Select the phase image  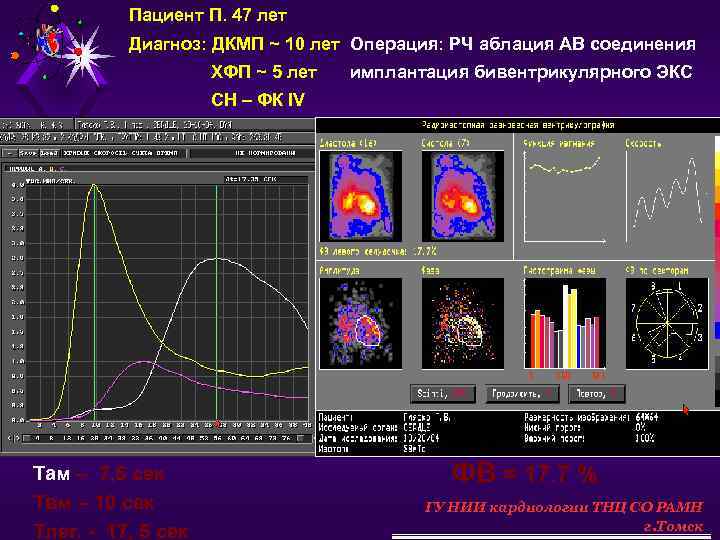(x=463, y=323)
